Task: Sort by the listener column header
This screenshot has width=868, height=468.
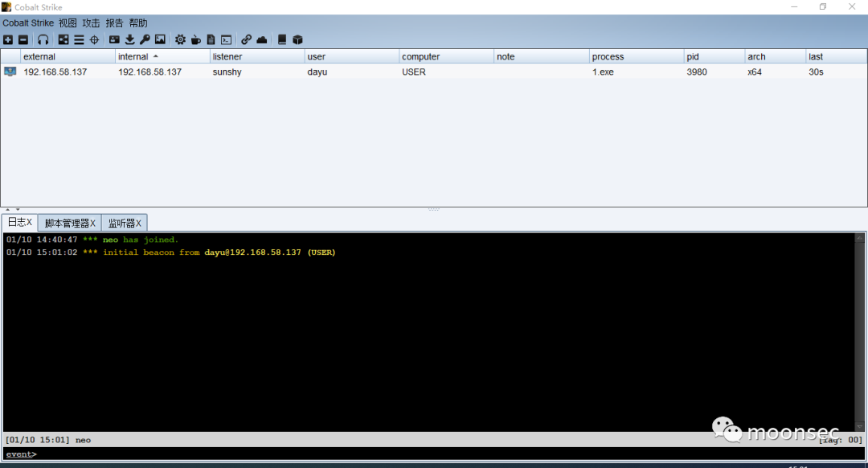Action: (x=257, y=56)
